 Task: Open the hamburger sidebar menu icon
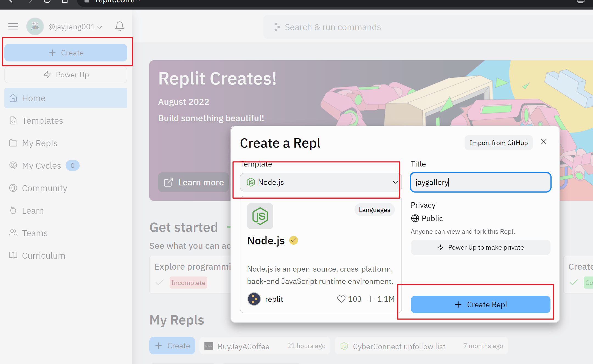[x=13, y=26]
